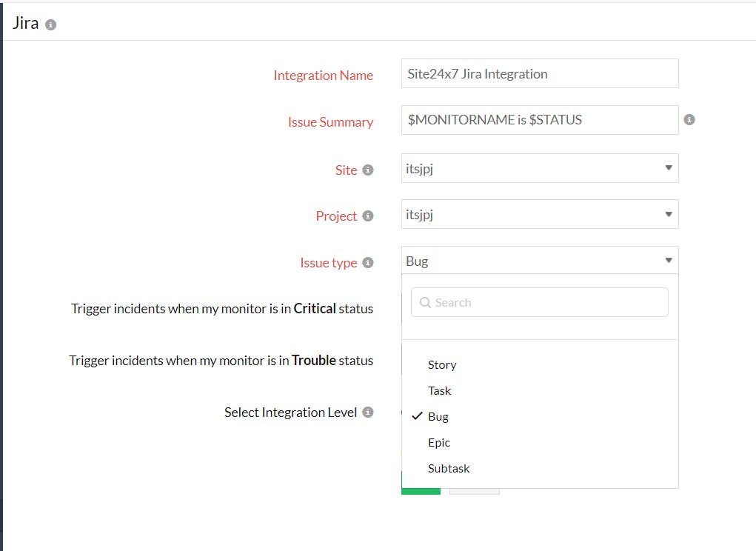Click the Select Integration Level label

point(290,413)
